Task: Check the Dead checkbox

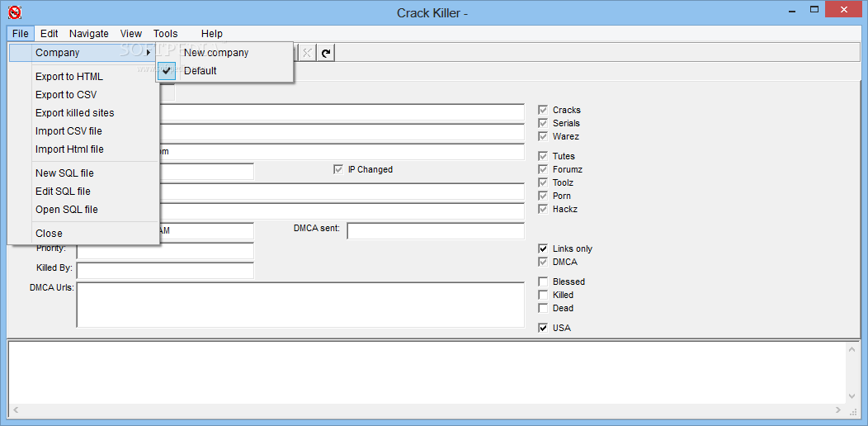Action: (x=543, y=308)
